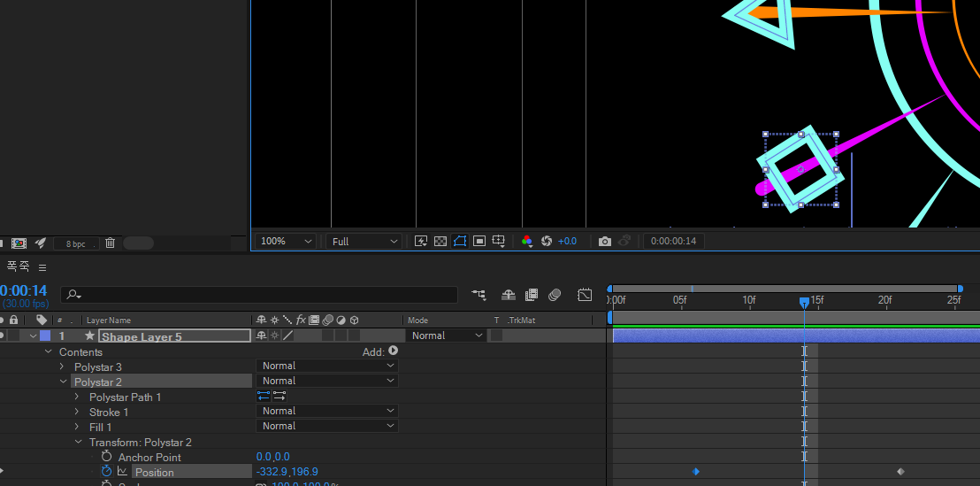Click the rocket-shaped icon by 8 bpc
980x486 pixels.
pyautogui.click(x=40, y=243)
